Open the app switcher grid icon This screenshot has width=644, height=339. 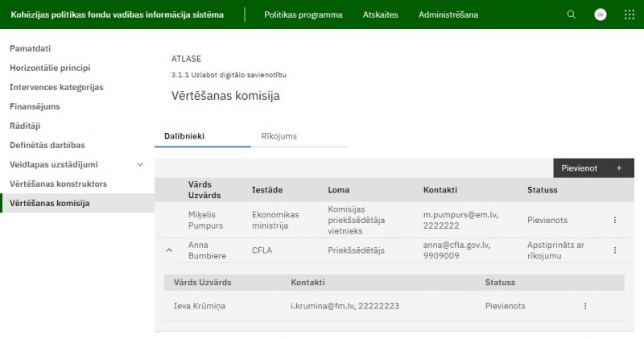pos(630,14)
